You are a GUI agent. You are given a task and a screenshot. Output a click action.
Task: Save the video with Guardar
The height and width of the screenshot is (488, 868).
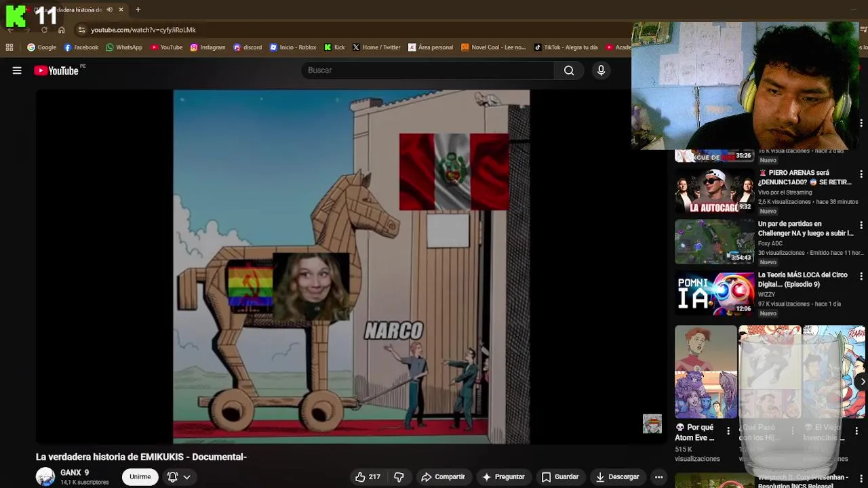click(560, 477)
